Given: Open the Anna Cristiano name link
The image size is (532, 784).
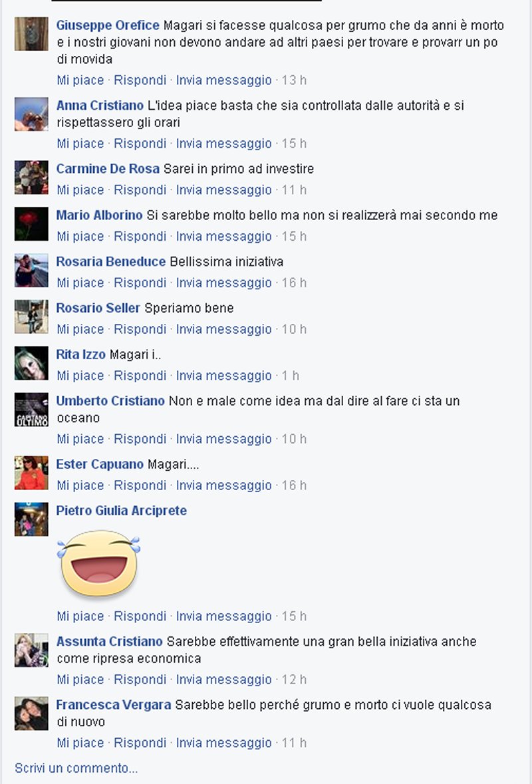Looking at the screenshot, I should click(100, 106).
